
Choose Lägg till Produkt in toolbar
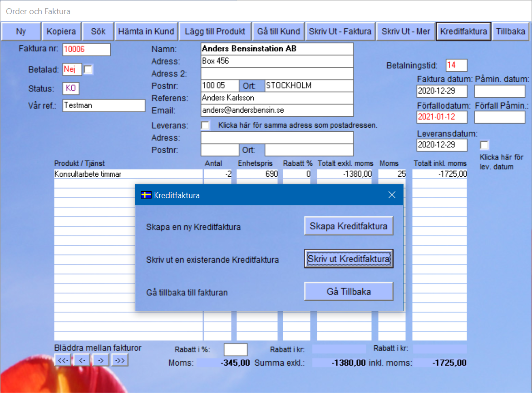pos(215,31)
